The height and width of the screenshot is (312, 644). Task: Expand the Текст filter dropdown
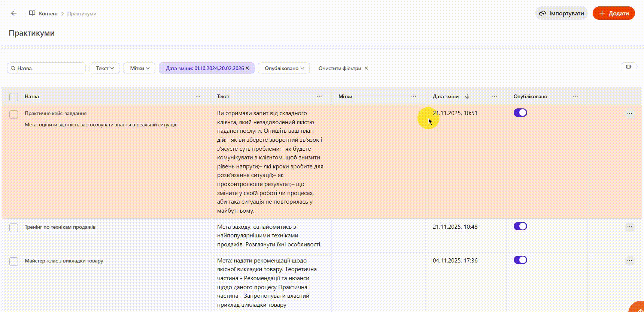(x=104, y=68)
